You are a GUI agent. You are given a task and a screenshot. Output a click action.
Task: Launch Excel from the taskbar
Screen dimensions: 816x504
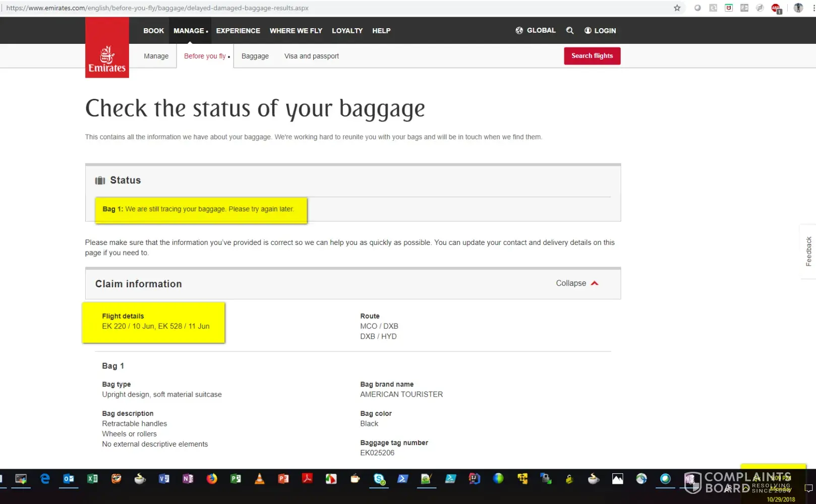tap(92, 479)
